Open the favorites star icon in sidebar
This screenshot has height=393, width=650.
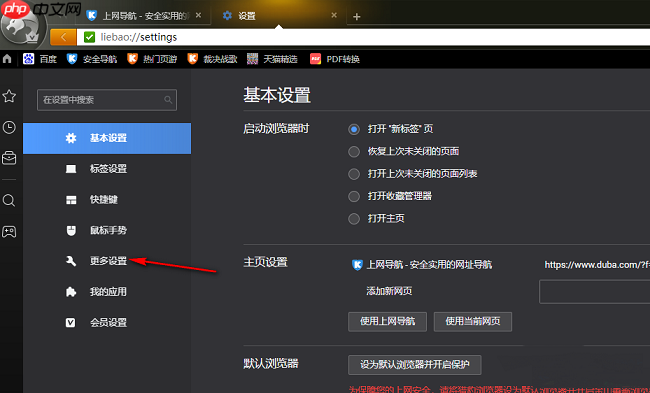click(9, 96)
